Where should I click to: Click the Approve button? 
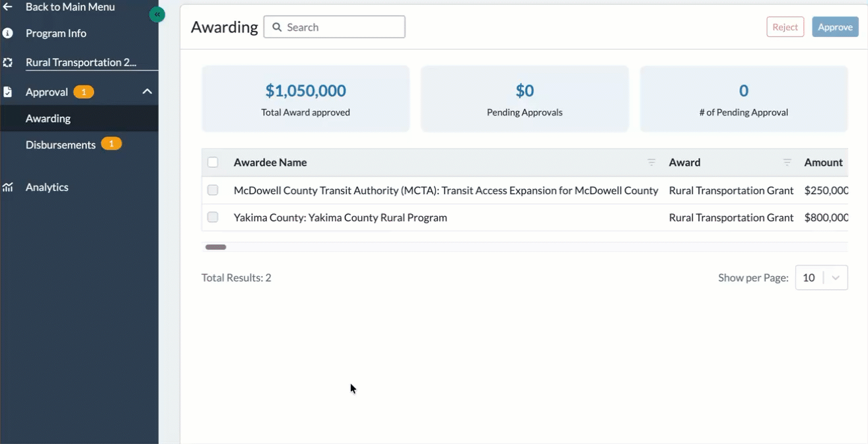[835, 27]
